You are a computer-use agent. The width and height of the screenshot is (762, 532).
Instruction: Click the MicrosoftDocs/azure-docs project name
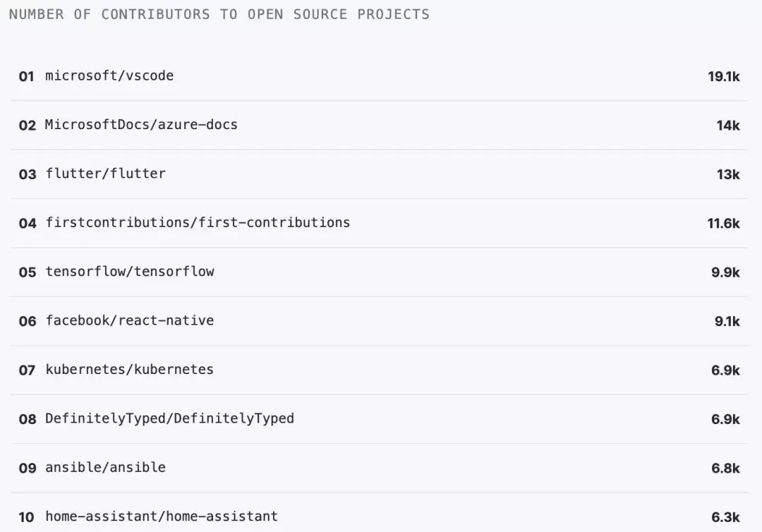(x=141, y=125)
